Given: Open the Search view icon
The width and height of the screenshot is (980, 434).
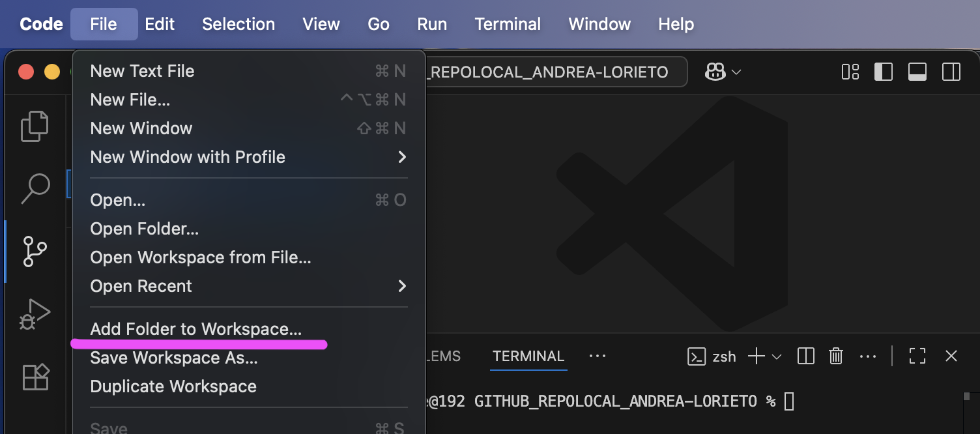Looking at the screenshot, I should point(35,188).
